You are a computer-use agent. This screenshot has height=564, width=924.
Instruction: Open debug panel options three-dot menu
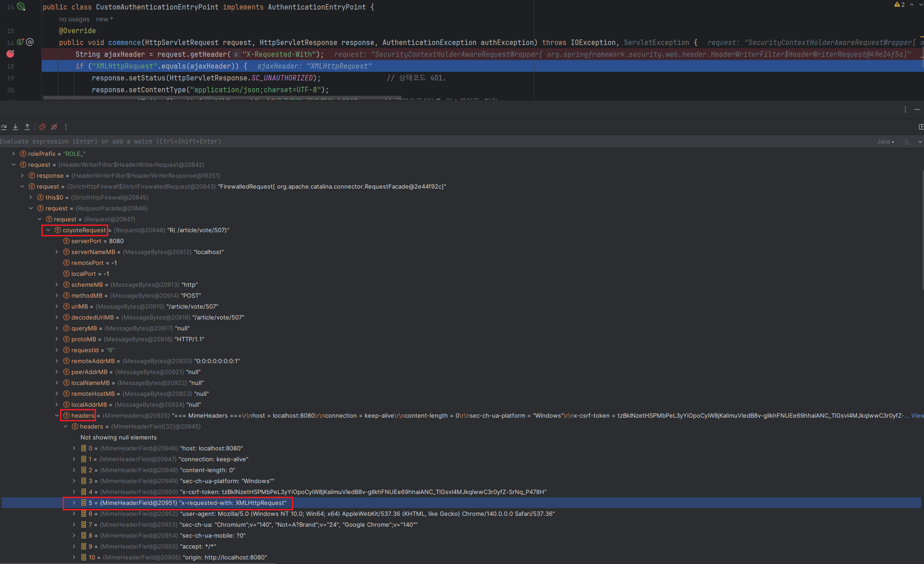pos(905,110)
